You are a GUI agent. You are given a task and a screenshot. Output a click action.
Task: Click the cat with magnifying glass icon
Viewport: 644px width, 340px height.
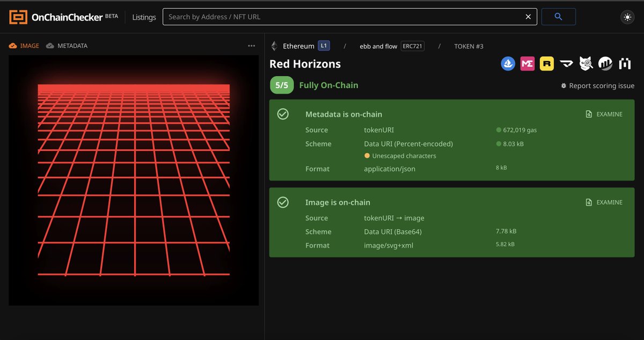(x=586, y=64)
